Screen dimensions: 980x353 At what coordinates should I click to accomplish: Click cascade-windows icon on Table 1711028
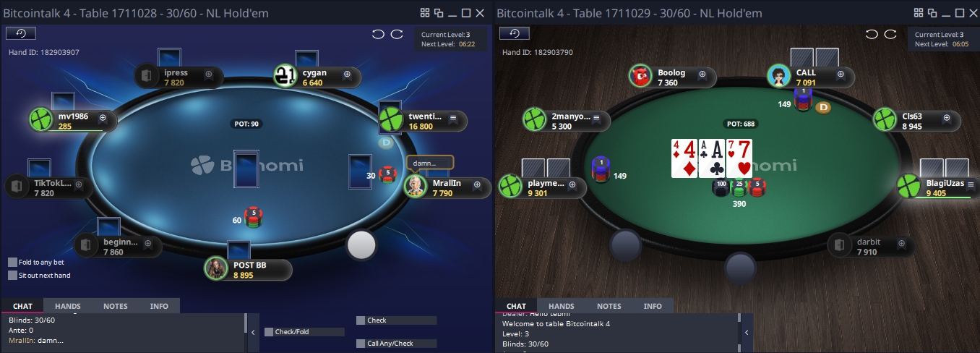(x=438, y=13)
